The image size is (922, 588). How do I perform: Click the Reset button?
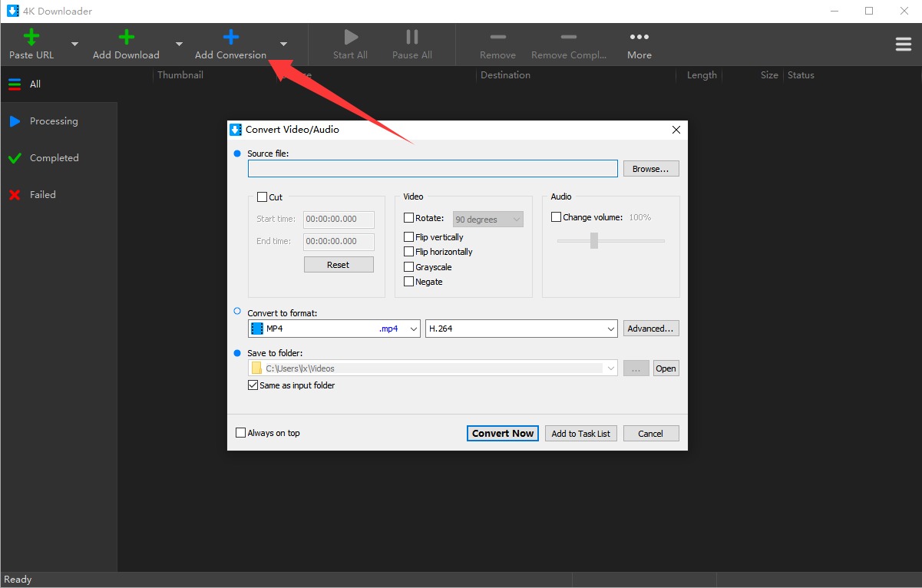(x=339, y=265)
